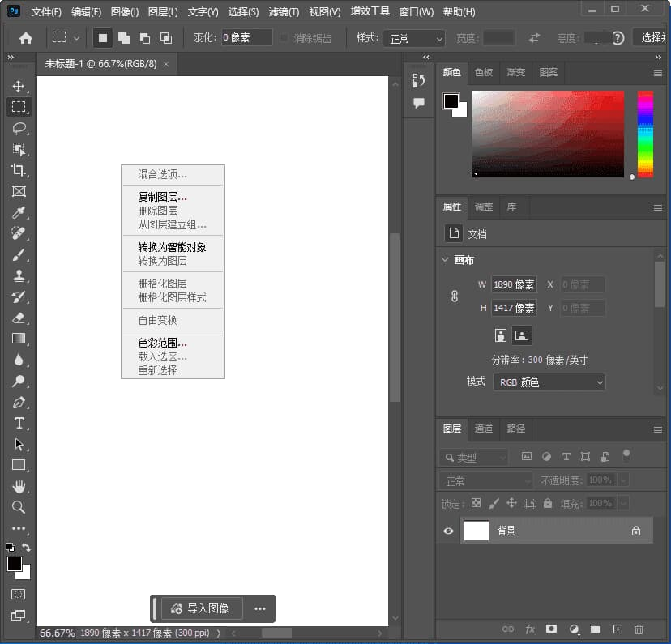The image size is (671, 644).
Task: Toggle lock transparent pixels for the layer
Action: (476, 503)
